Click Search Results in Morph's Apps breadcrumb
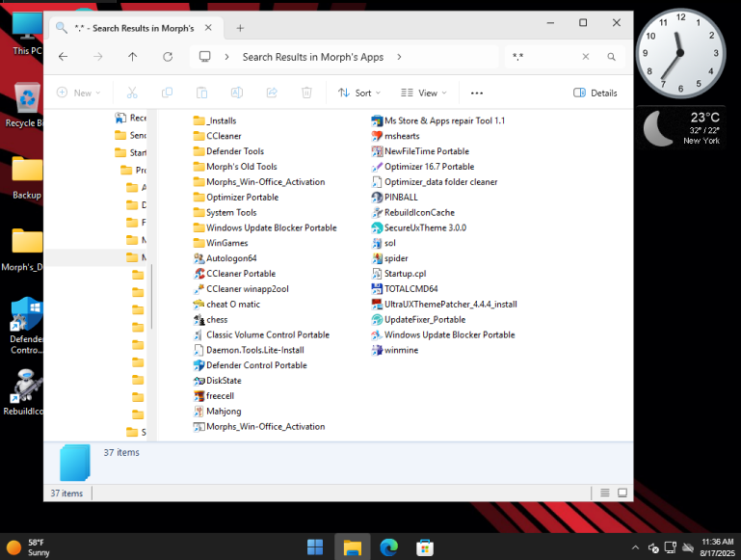 tap(313, 57)
